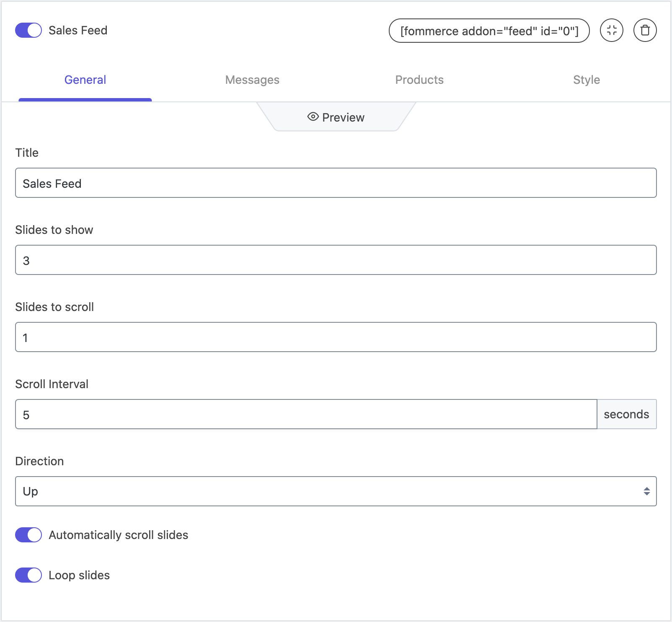Viewport: 672px width, 622px height.
Task: Click the Slides to show field
Action: (x=336, y=260)
